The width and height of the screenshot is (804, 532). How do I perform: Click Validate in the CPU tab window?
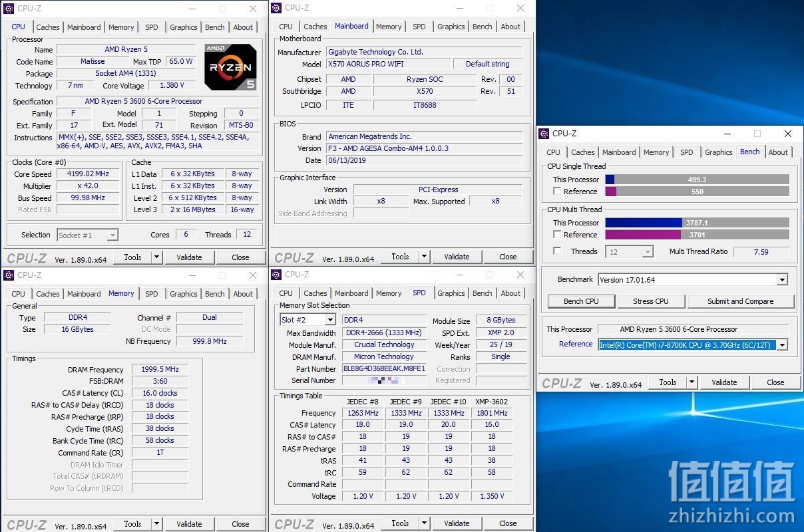pos(189,257)
